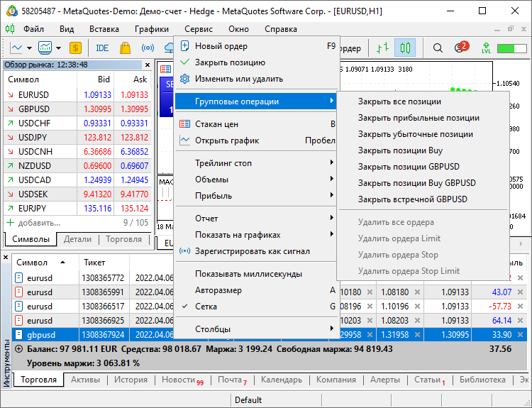Switch to the Детали tab
Viewport: 532px width, 408px height.
coord(78,239)
